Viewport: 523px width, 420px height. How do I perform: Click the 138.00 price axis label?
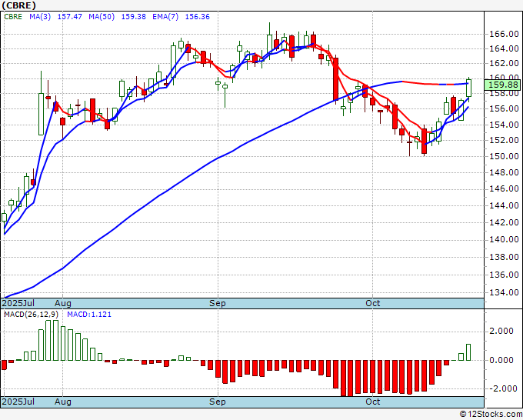(x=504, y=257)
